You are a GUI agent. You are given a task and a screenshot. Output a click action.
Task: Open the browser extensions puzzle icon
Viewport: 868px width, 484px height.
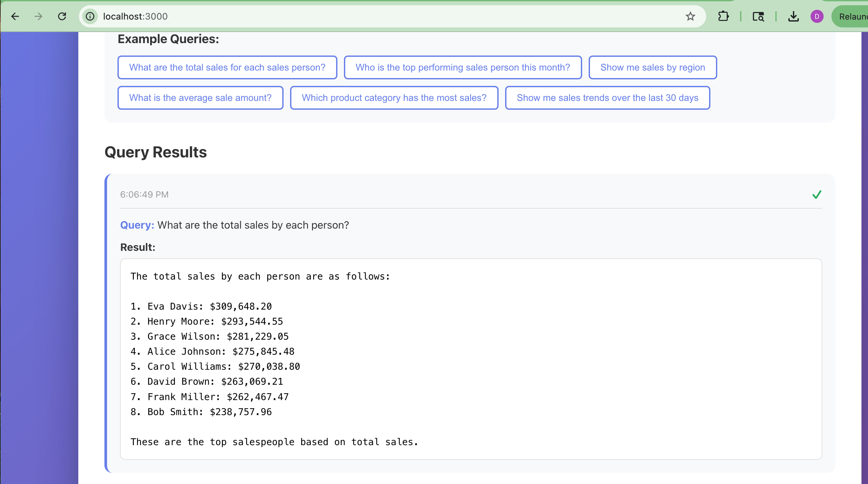(723, 16)
